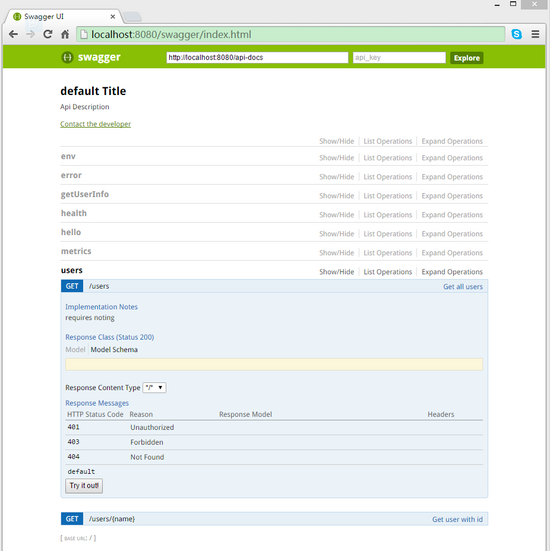Open a new browser tab
Viewport: 550px width, 551px height.
[x=132, y=17]
